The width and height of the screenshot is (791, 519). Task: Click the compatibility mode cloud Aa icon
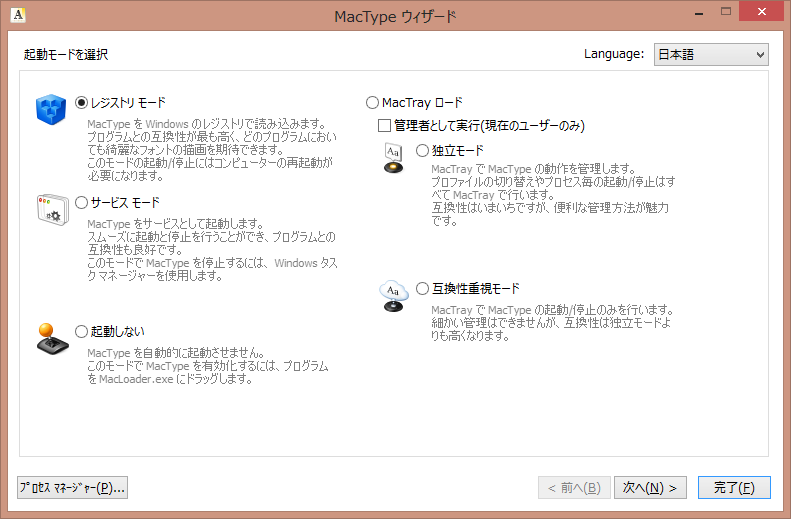point(393,296)
